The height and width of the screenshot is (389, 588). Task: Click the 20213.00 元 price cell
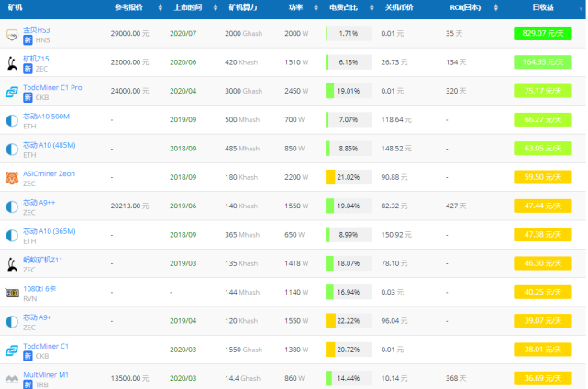point(129,206)
